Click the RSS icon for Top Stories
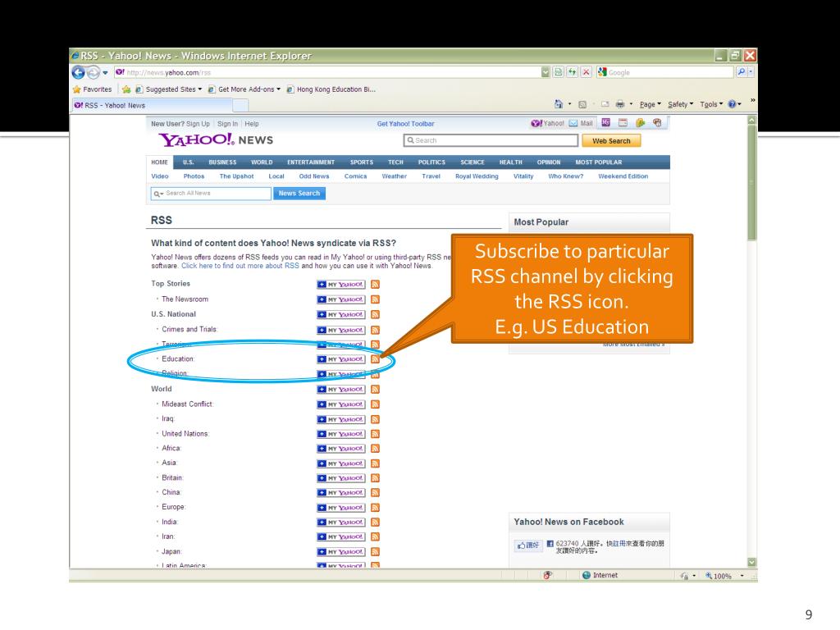Screen dimensions: 840x630 375,285
